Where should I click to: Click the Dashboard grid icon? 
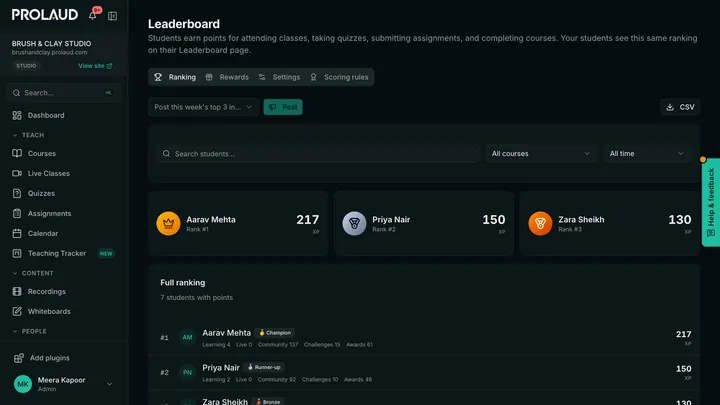pos(17,115)
